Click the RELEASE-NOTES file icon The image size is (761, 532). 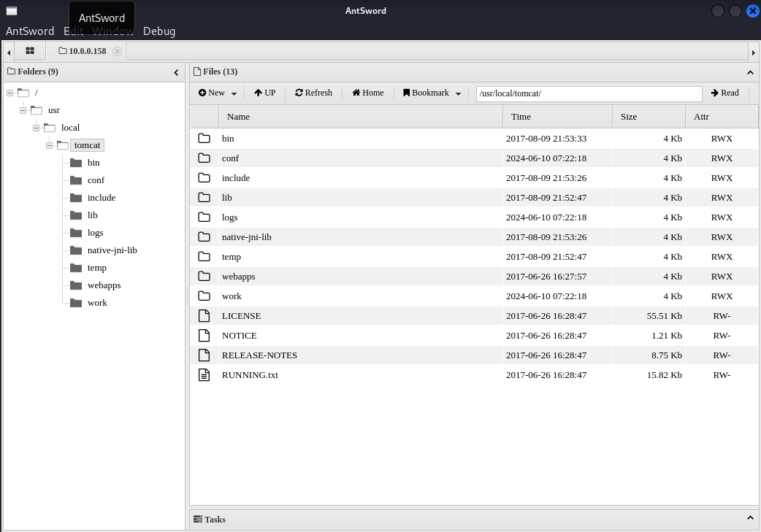point(204,355)
